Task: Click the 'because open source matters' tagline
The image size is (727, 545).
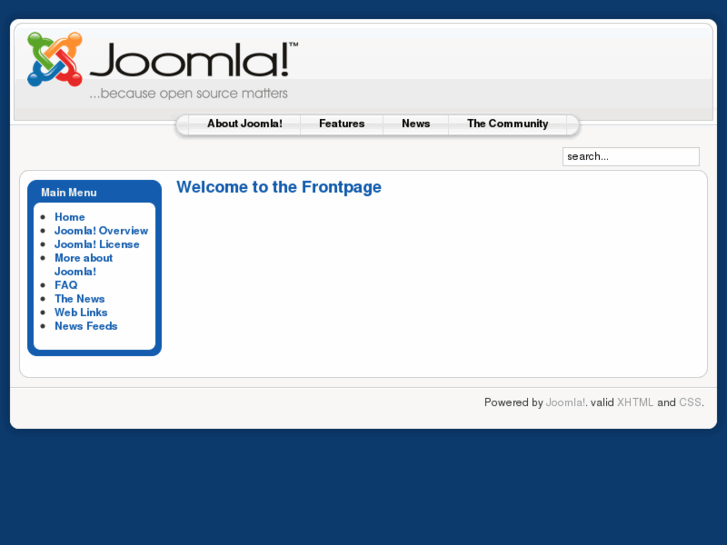Action: pyautogui.click(x=189, y=93)
